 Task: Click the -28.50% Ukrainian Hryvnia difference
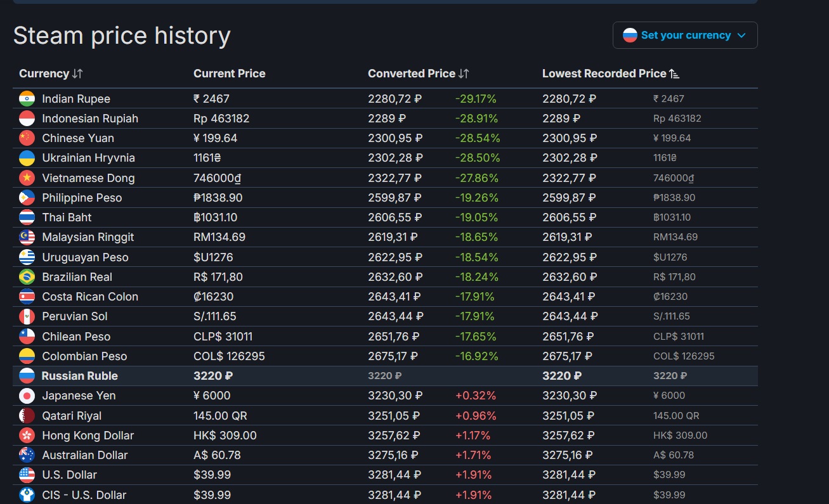pyautogui.click(x=478, y=158)
